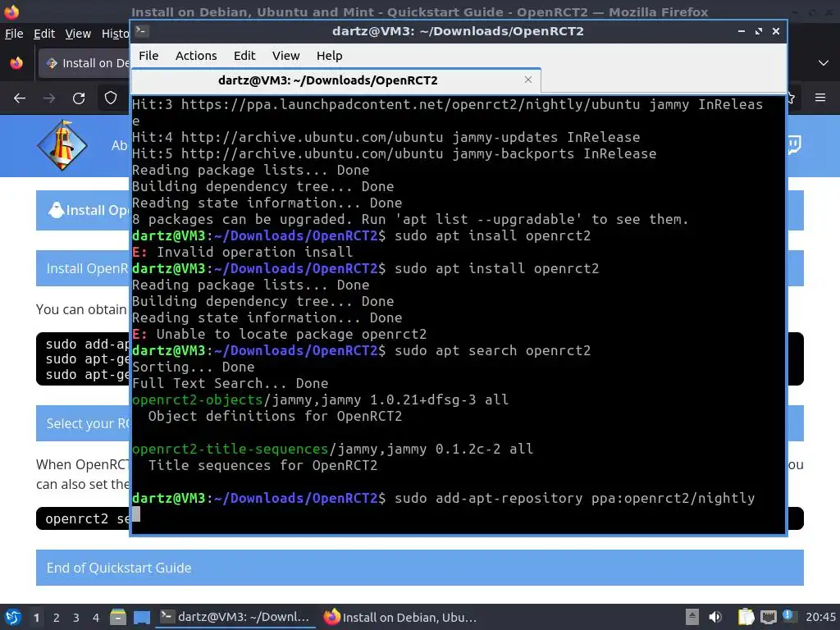Click the Twitch icon on the webpage header
Image resolution: width=840 pixels, height=630 pixels.
click(x=794, y=144)
